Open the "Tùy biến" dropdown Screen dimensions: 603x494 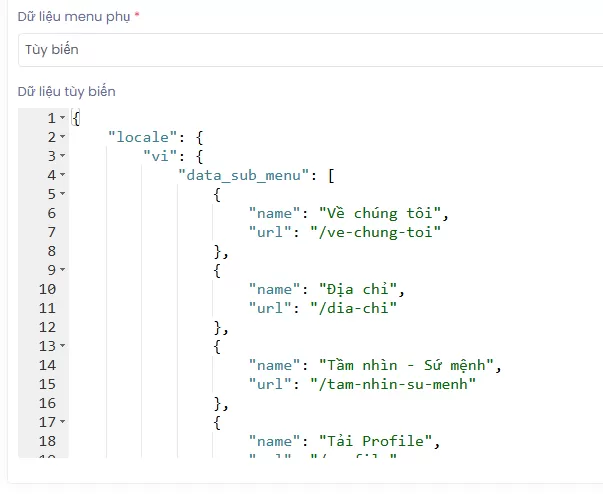click(x=300, y=49)
